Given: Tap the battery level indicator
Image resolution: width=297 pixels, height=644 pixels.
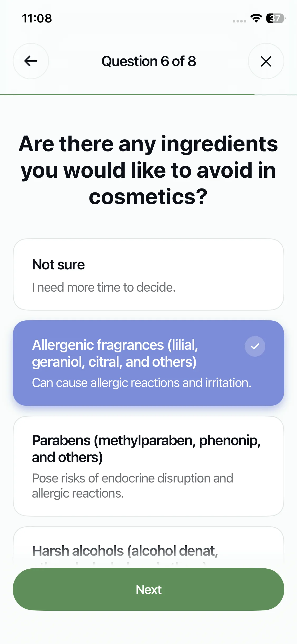Looking at the screenshot, I should 276,18.
